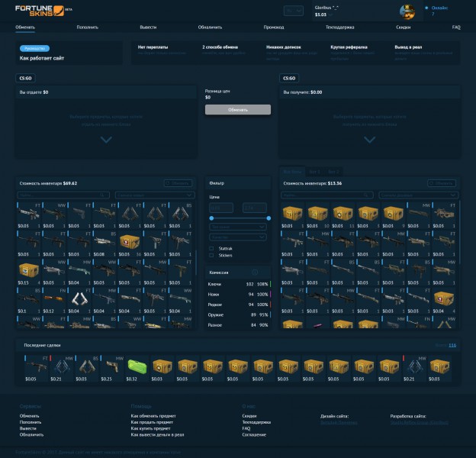Click the left handle of the price slider
Image resolution: width=476 pixels, height=458 pixels.
211,218
